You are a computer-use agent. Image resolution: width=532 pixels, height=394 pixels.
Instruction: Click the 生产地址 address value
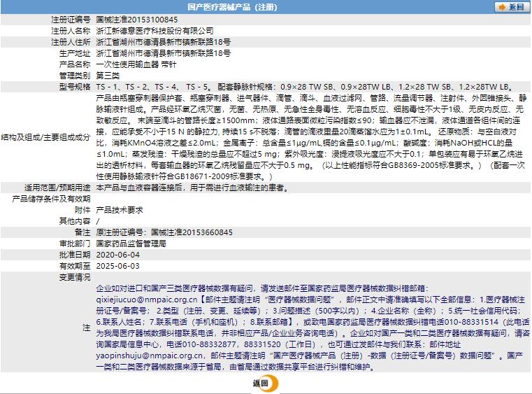click(163, 53)
